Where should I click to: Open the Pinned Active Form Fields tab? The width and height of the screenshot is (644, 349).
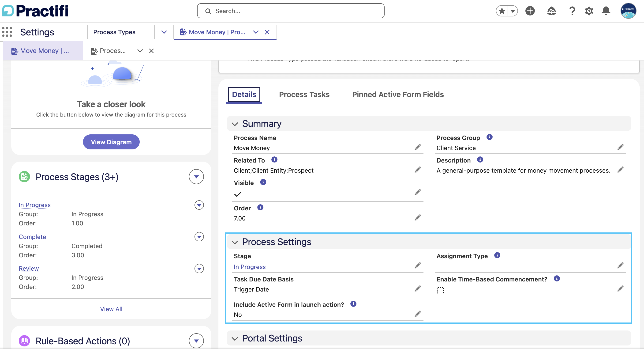click(x=398, y=94)
